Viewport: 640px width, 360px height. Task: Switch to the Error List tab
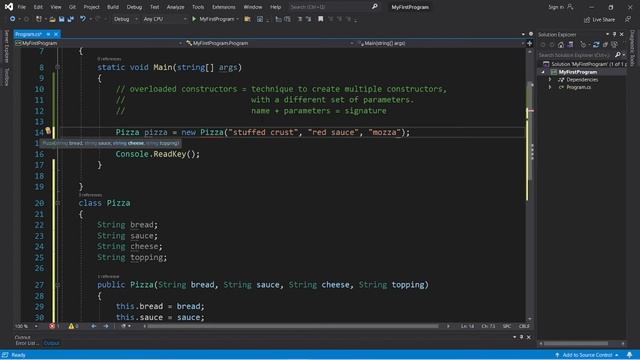(27, 343)
